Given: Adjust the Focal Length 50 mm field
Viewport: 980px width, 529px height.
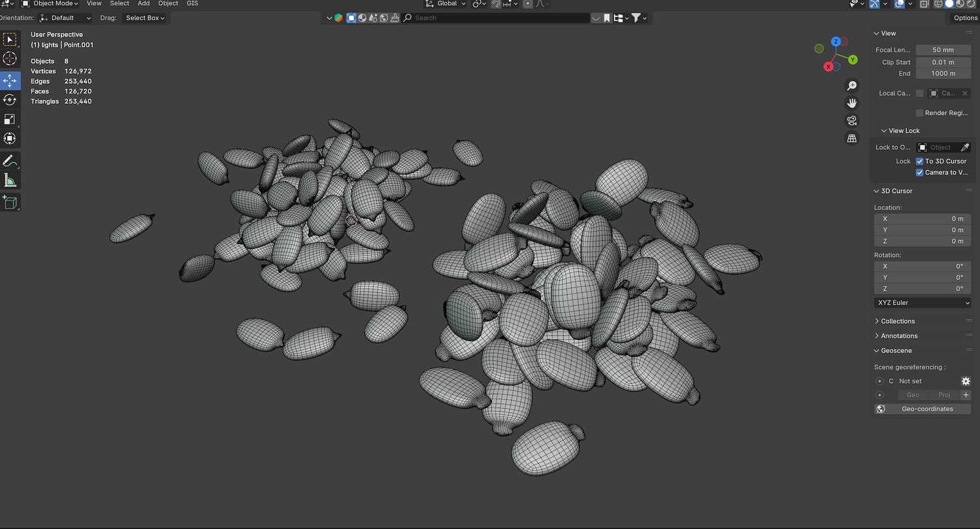Looking at the screenshot, I should click(x=943, y=50).
